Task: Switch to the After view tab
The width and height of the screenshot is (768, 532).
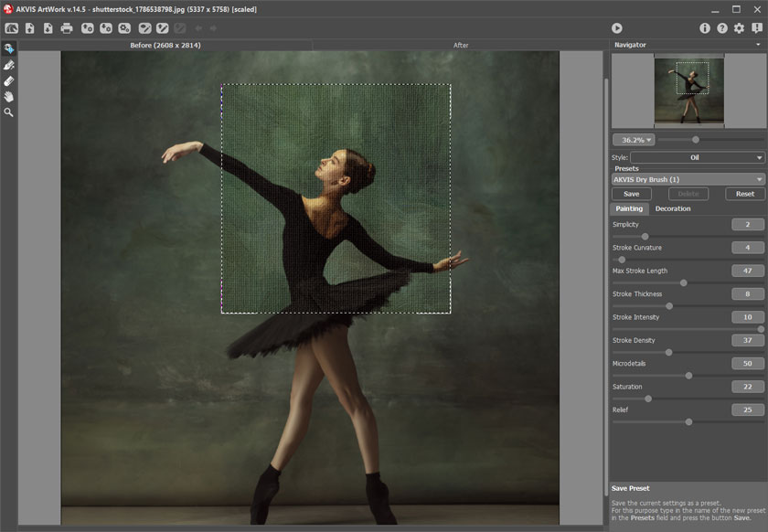Action: coord(461,45)
